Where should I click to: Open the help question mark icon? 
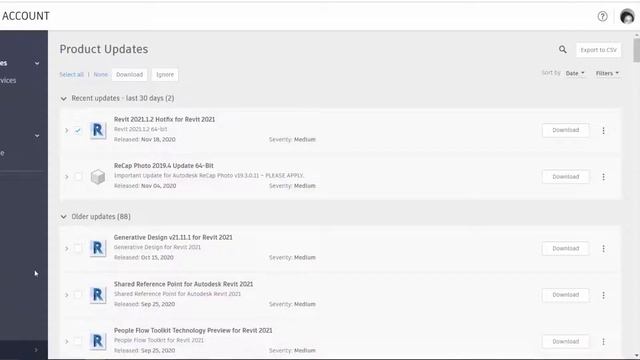602,16
